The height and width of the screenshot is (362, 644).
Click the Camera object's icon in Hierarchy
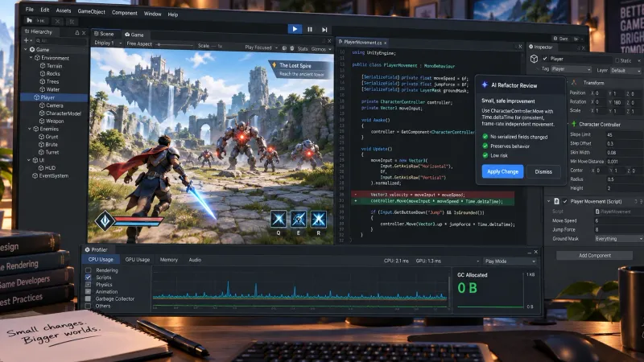(42, 105)
